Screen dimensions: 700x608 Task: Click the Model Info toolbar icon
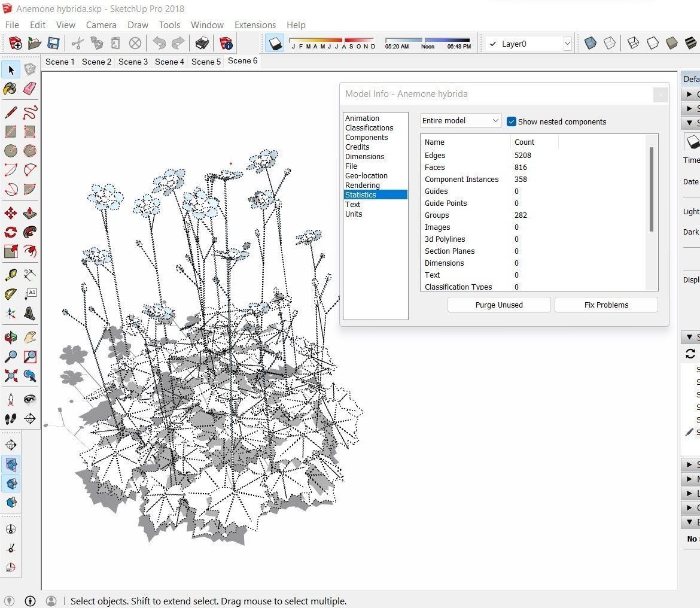pos(226,43)
